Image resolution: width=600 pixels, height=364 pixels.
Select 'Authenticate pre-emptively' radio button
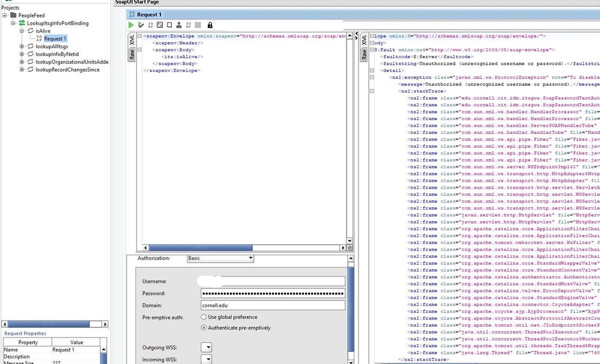(204, 328)
